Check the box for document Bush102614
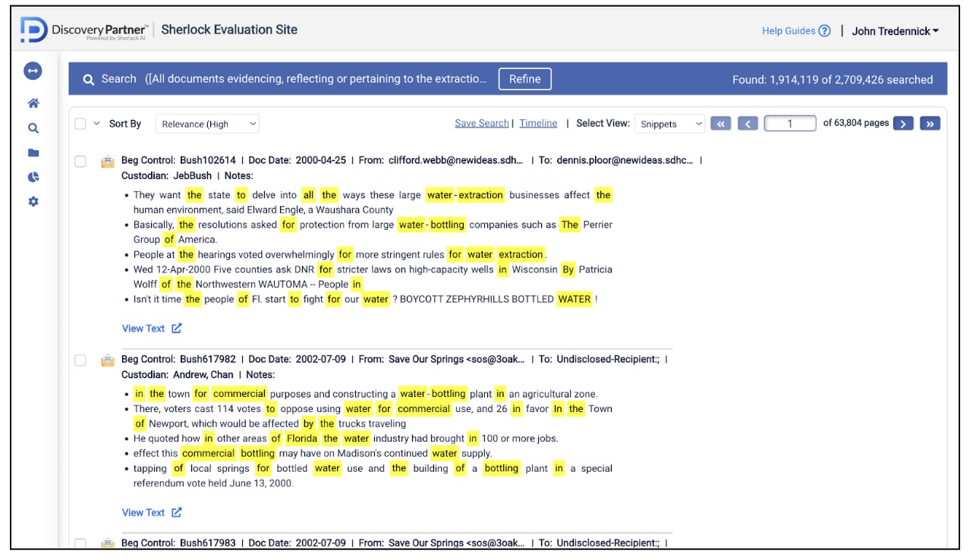Viewport: 970px width, 560px height. click(x=80, y=161)
